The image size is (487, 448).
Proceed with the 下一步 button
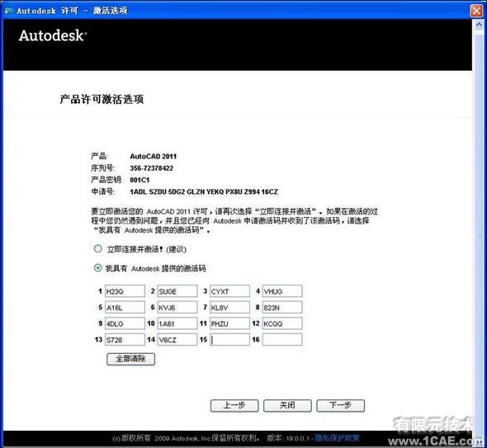[x=340, y=405]
